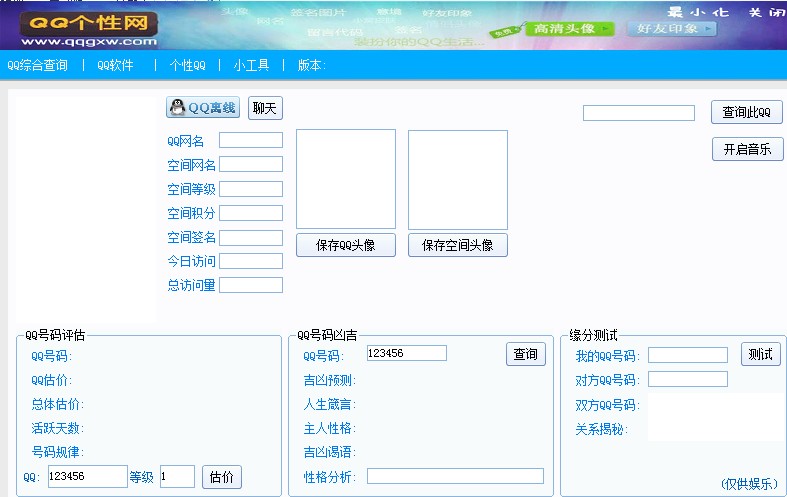Screen dimensions: 787x497
Task: Open the 高清头像 banner button
Action: [569, 29]
